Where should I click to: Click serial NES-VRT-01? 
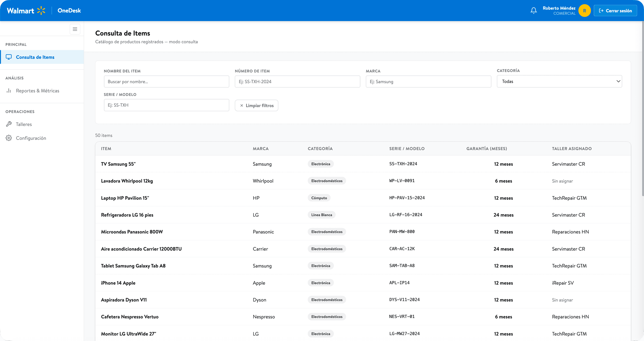coord(402,316)
